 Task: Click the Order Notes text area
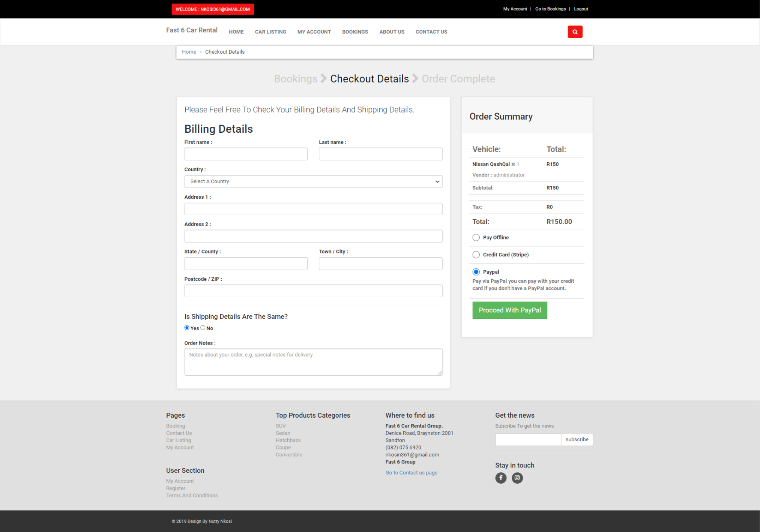[x=313, y=361]
